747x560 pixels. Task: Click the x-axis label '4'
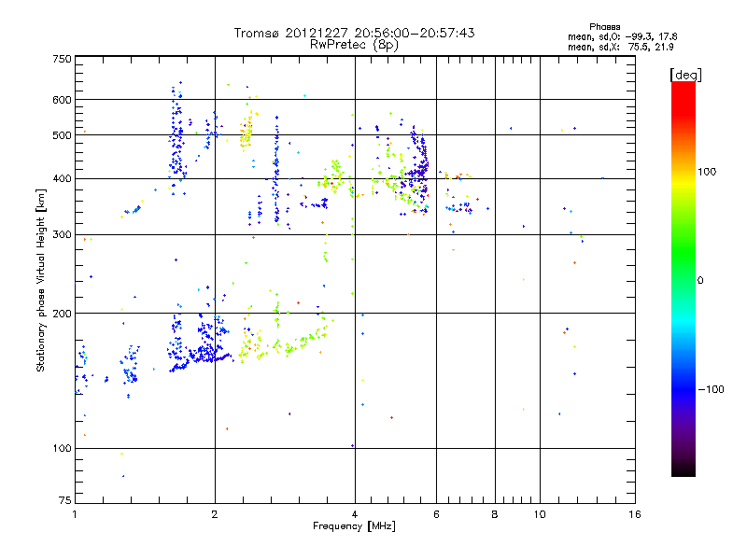(355, 514)
